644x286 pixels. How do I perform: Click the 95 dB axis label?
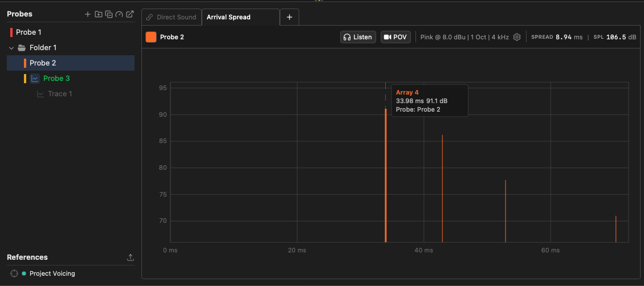tap(163, 88)
